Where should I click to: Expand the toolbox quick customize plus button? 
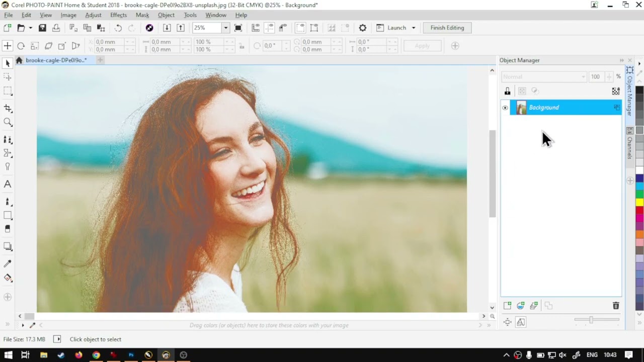[x=8, y=297]
